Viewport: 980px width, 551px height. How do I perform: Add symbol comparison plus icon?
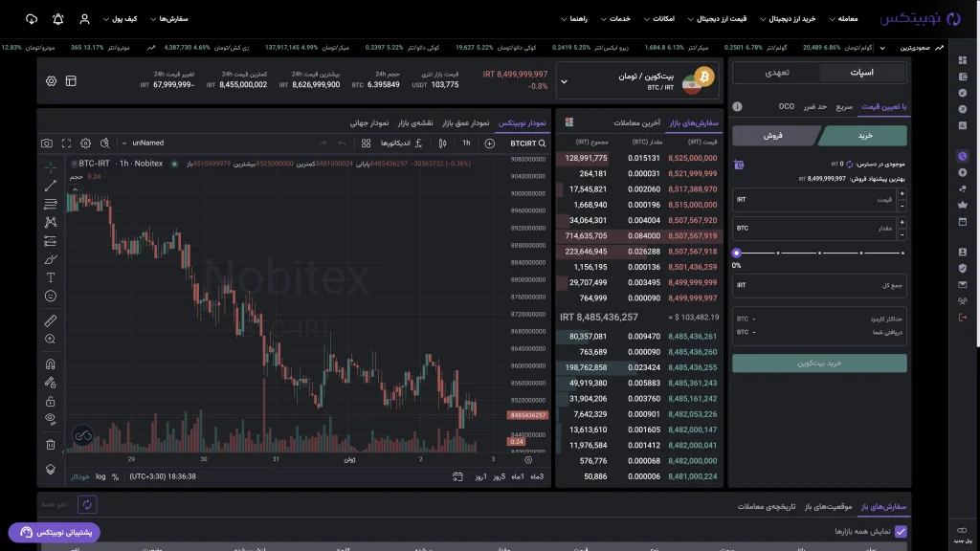click(489, 143)
